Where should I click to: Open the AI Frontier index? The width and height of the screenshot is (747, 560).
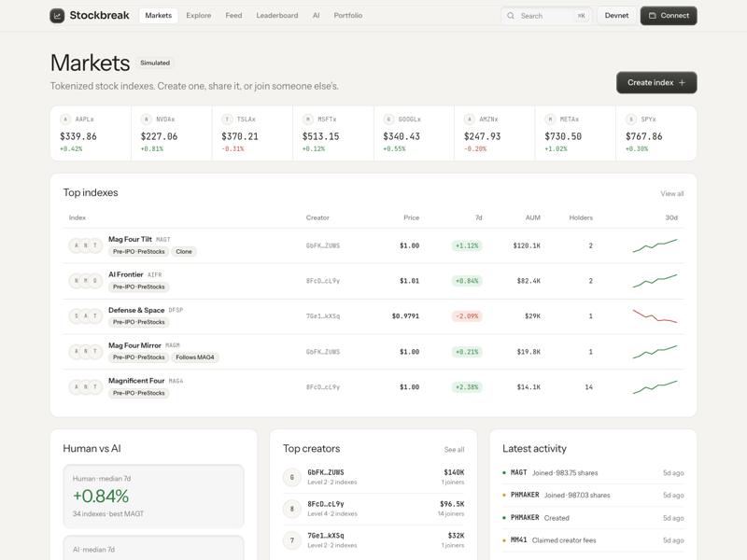pos(373,281)
